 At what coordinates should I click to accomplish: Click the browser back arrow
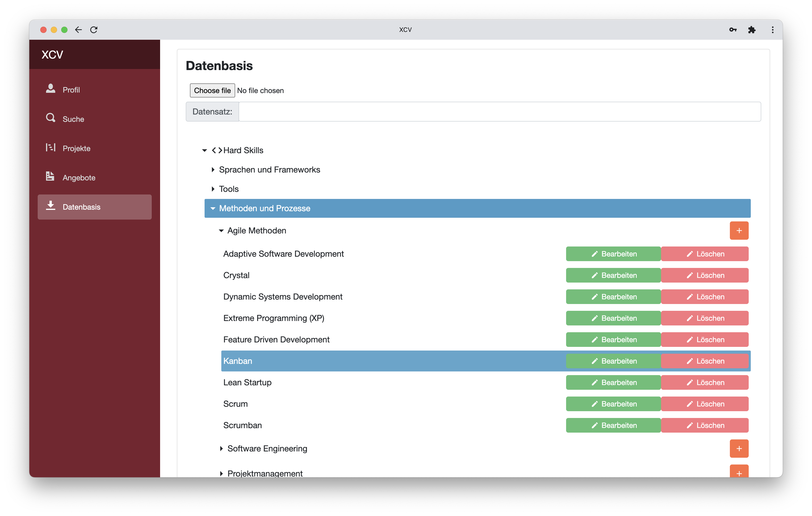(78, 30)
